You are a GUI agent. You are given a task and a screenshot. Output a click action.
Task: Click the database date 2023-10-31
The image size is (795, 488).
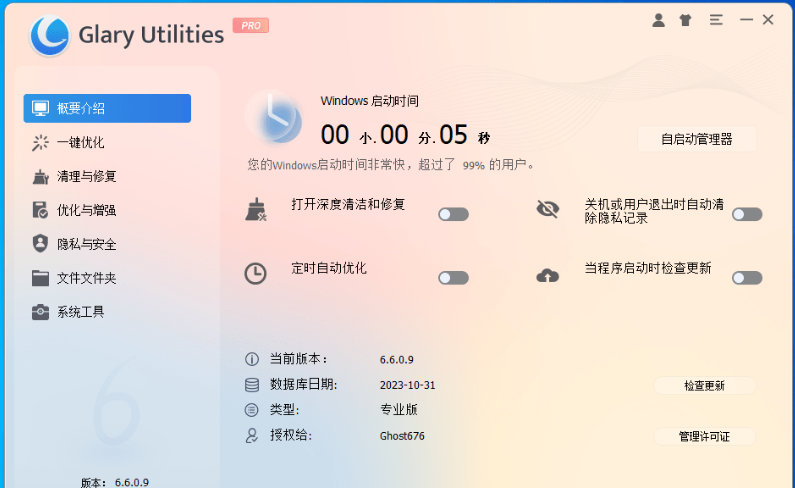(x=408, y=385)
